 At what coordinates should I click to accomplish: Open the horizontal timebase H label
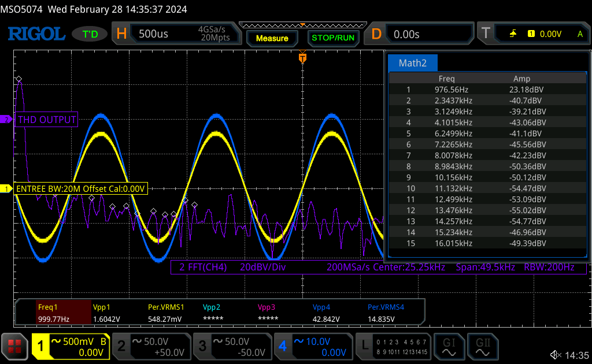121,34
